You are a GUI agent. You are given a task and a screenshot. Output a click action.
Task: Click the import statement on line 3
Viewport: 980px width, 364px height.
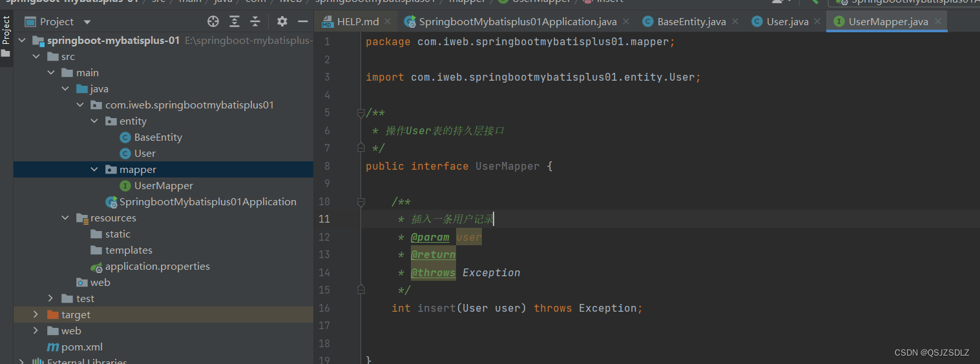tap(533, 77)
